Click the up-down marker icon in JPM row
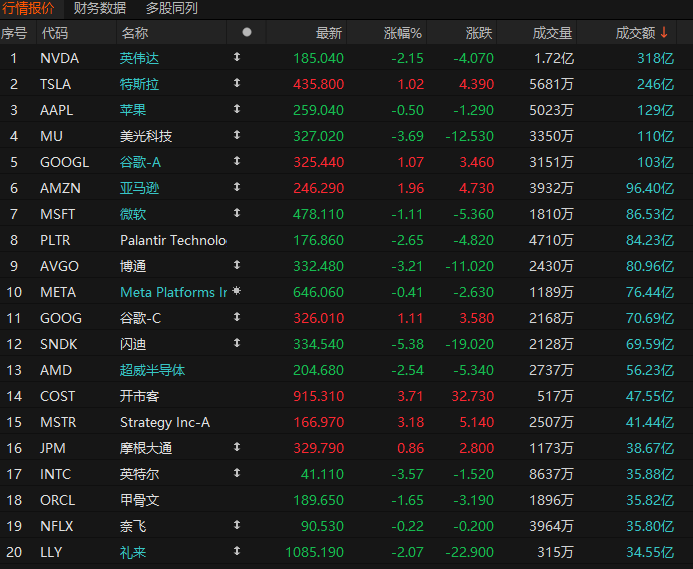This screenshot has height=569, width=693. [237, 447]
